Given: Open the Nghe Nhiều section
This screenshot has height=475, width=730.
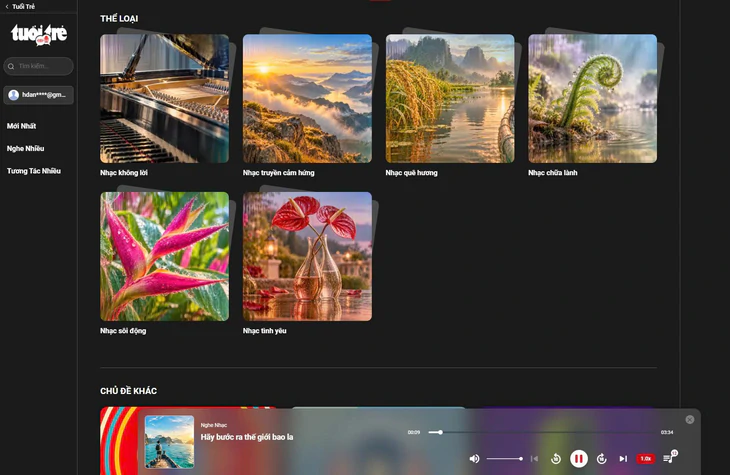Looking at the screenshot, I should [26, 149].
